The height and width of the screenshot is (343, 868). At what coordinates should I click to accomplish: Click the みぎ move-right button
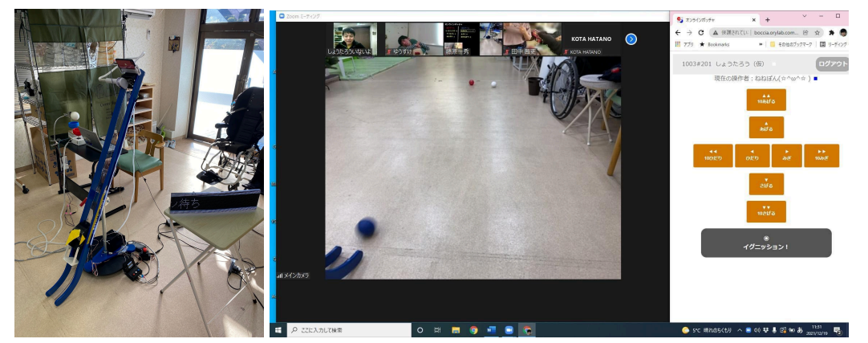pos(787,156)
